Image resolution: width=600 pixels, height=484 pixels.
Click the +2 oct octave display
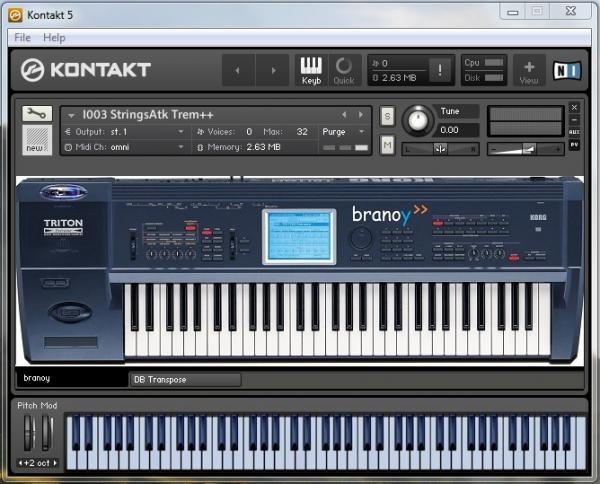(x=38, y=463)
